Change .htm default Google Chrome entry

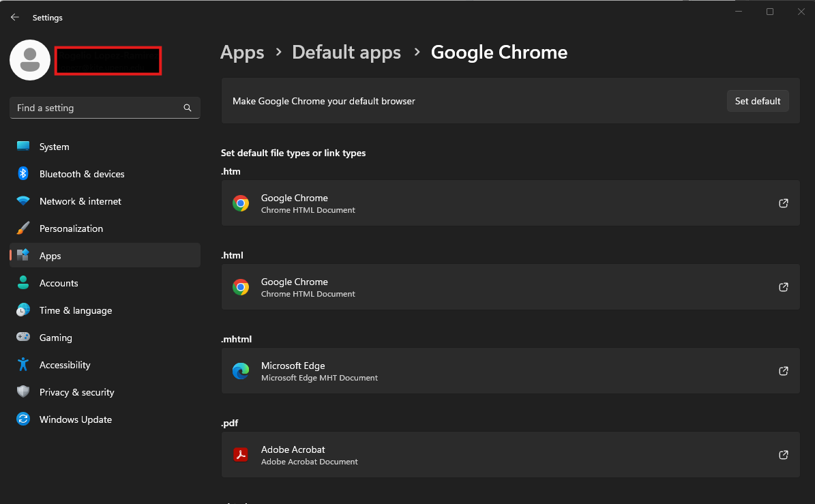(510, 203)
